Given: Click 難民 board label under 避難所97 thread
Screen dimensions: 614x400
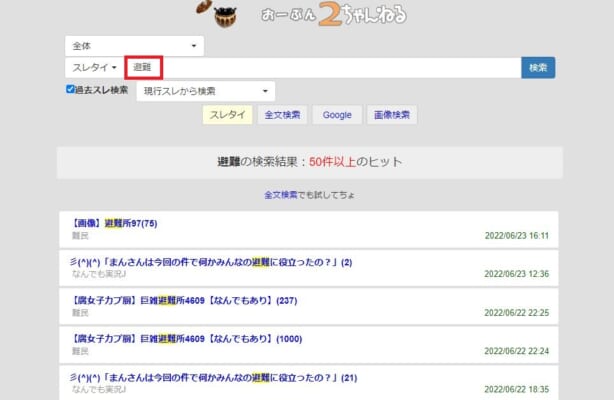Looking at the screenshot, I should click(80, 236).
